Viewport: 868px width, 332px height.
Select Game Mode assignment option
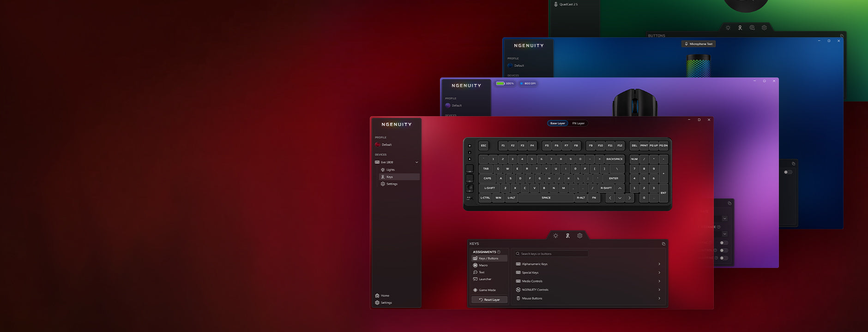pos(484,290)
